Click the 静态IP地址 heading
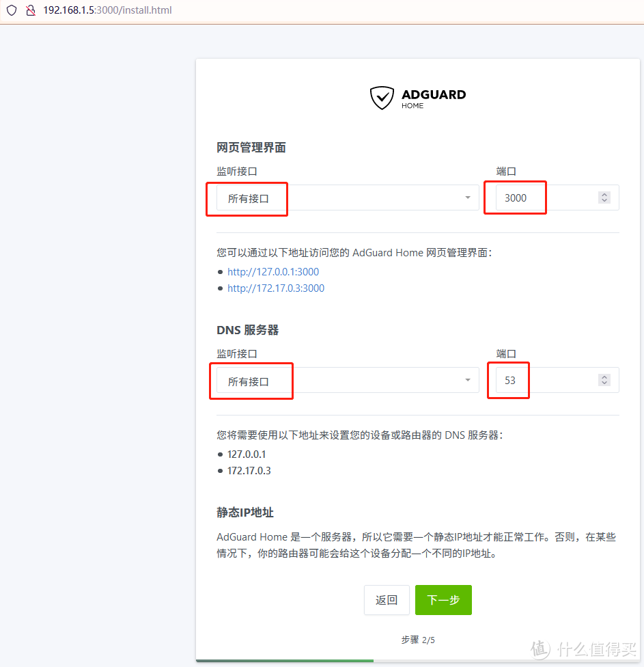 (245, 512)
